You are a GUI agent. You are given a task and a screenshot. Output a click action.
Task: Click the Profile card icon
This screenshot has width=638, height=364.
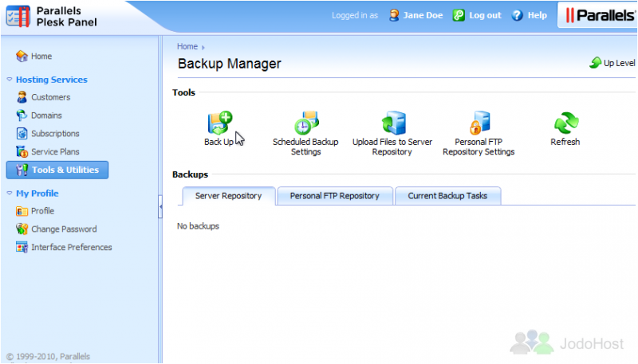coord(22,211)
